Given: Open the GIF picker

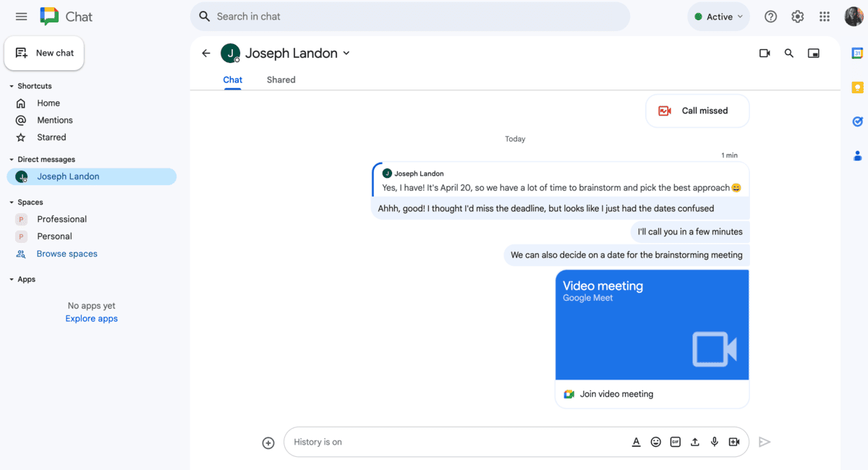Looking at the screenshot, I should [676, 442].
